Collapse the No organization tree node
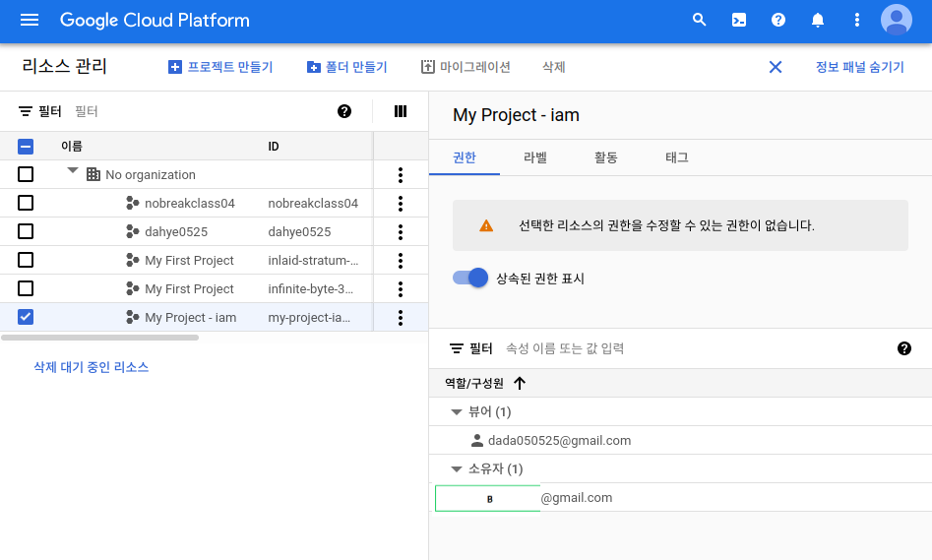 pyautogui.click(x=73, y=170)
